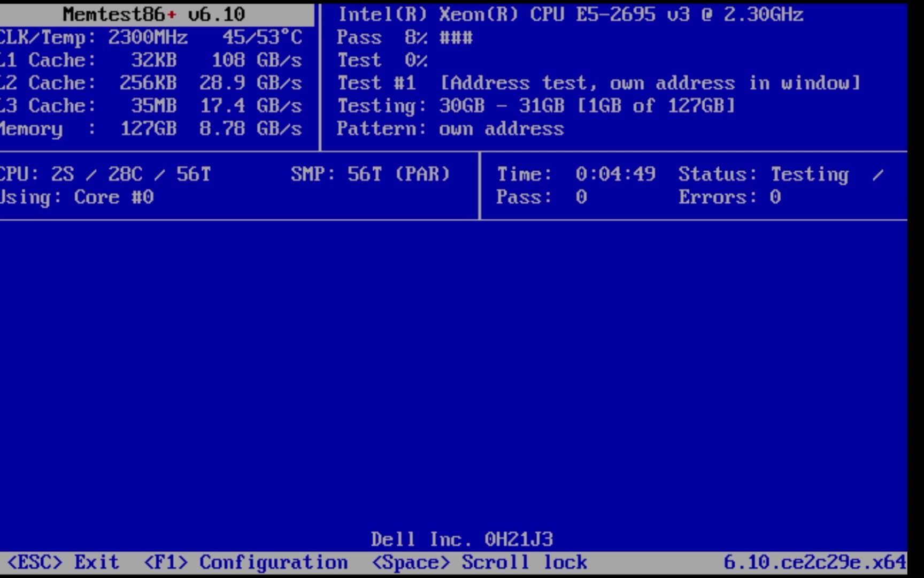Toggle <Space> Scroll lock
This screenshot has width=924, height=578.
(x=479, y=562)
